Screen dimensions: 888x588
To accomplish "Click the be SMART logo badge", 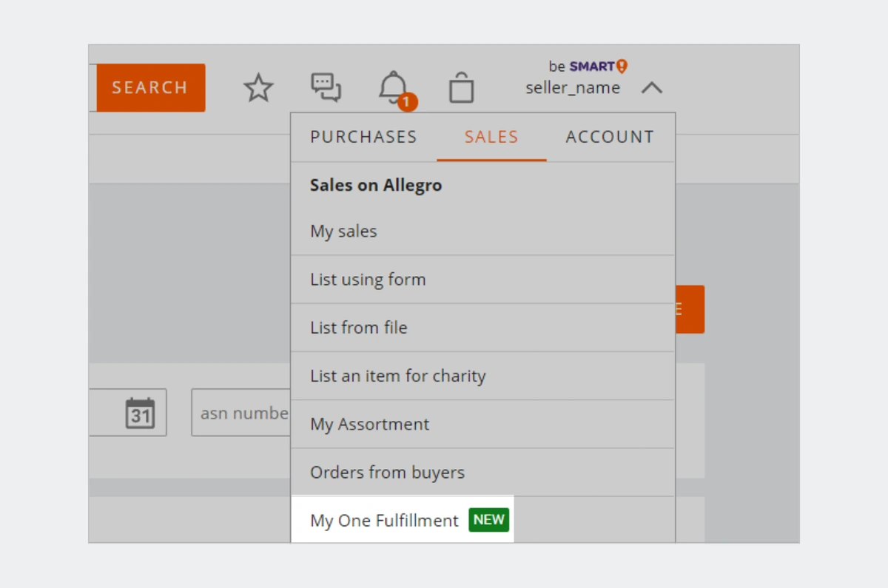I will coord(588,67).
